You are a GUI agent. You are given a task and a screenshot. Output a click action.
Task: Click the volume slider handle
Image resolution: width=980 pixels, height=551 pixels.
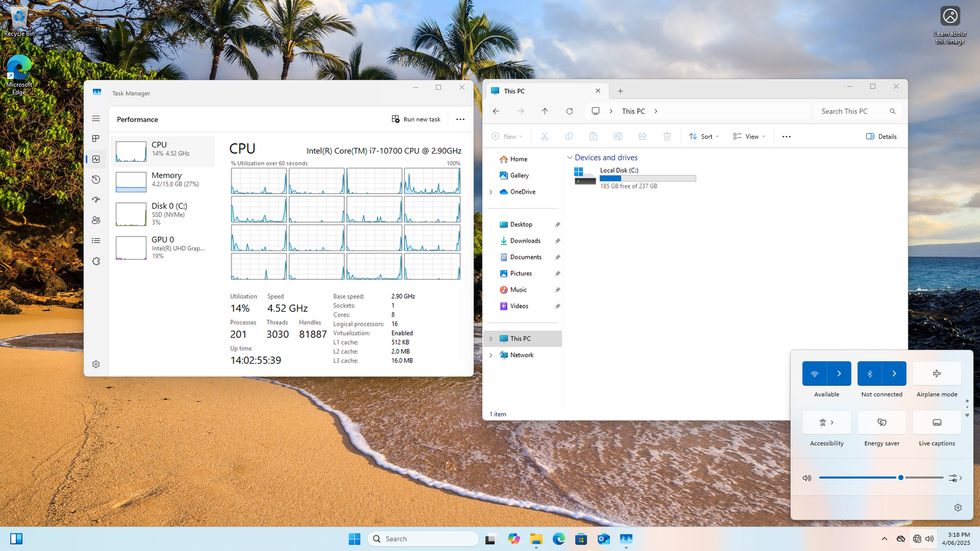pyautogui.click(x=900, y=478)
